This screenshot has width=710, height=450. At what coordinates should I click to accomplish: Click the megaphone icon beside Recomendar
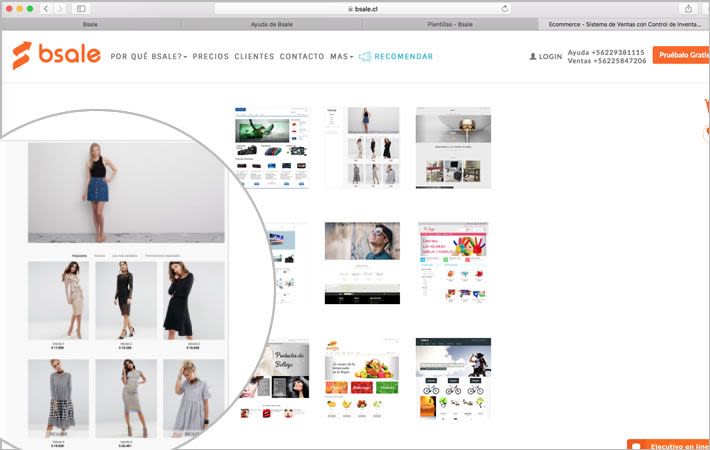point(365,57)
